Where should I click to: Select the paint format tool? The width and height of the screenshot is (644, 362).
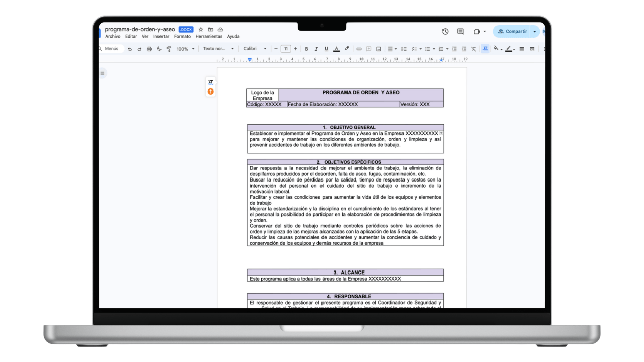[x=169, y=49]
